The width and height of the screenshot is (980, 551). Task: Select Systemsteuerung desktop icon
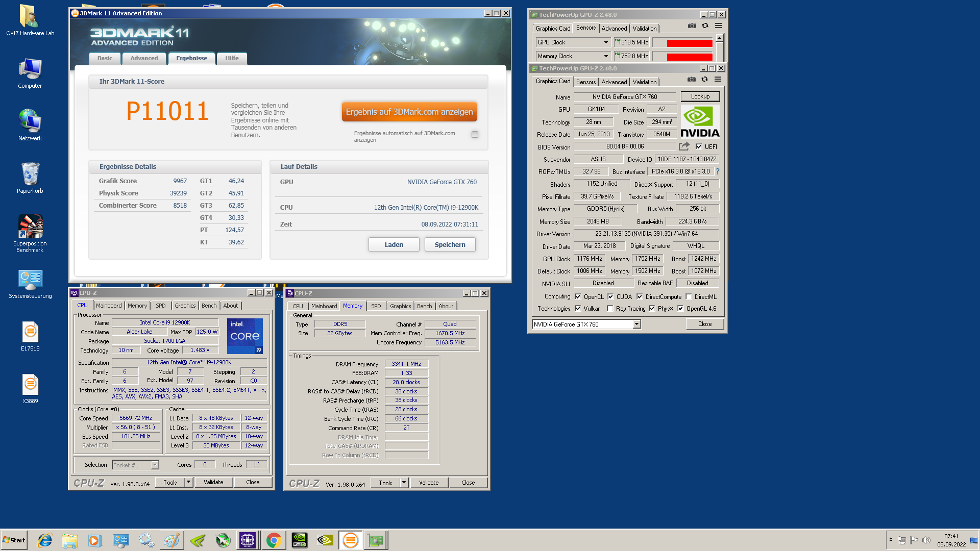tap(30, 284)
